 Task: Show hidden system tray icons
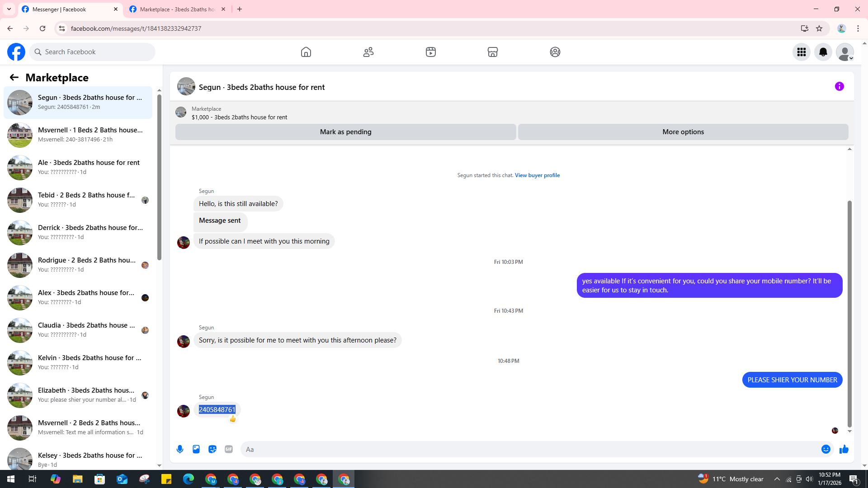click(x=777, y=479)
